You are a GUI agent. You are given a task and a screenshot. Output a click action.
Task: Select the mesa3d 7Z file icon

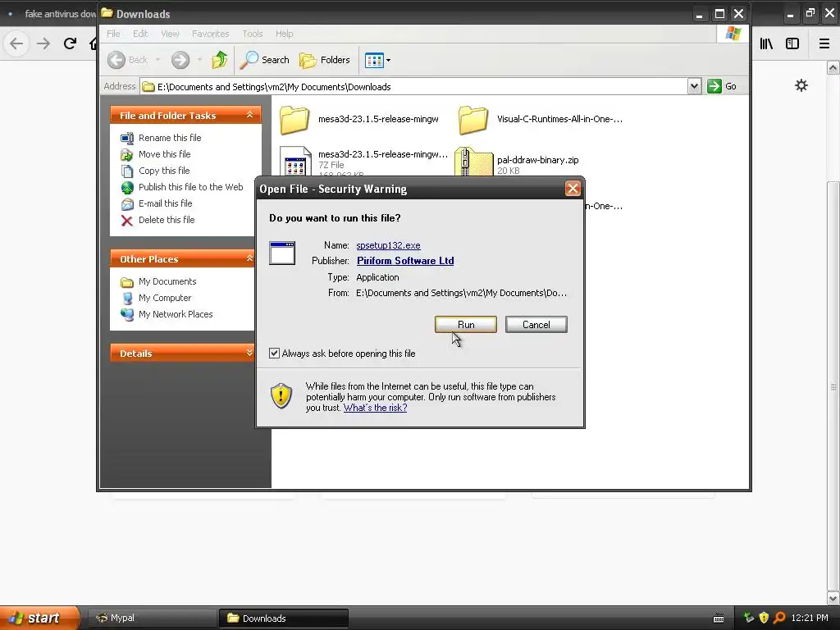(295, 162)
